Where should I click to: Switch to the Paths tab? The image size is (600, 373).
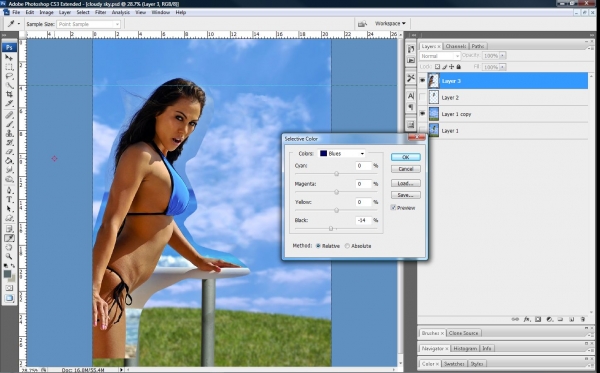point(478,46)
